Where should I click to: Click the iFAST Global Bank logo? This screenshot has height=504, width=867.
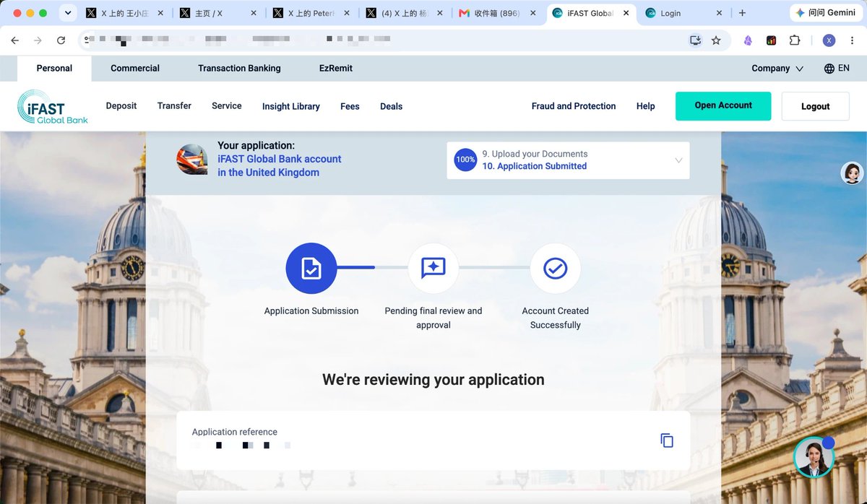(x=53, y=106)
